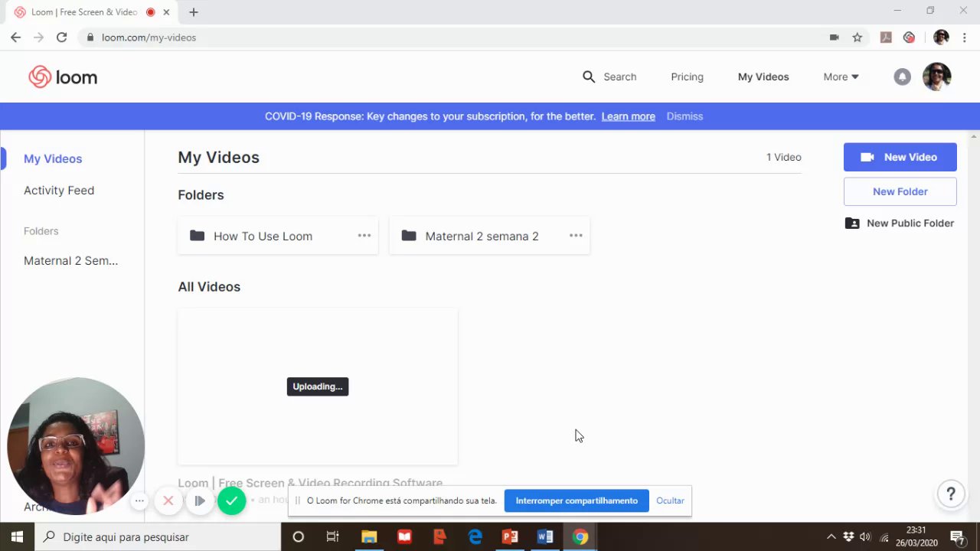Open the Search magnifier in Loom header
980x551 pixels.
tap(588, 77)
